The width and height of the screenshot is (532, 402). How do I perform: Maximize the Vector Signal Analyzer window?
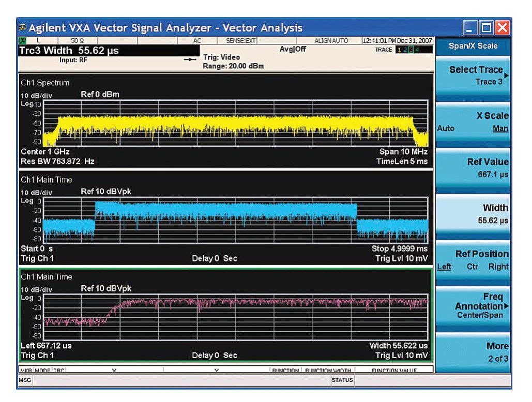[x=486, y=27]
